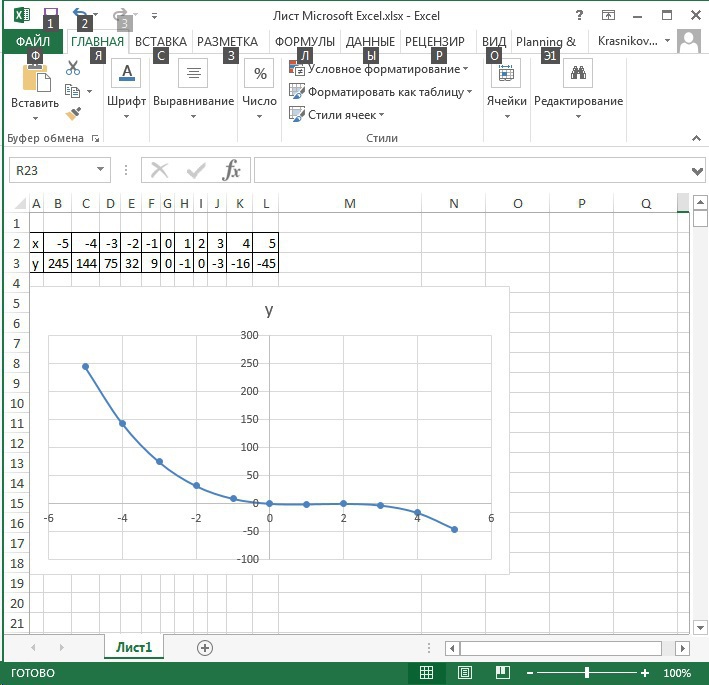Click the Выравнивание alignment icon
This screenshot has height=685, width=709.
point(193,73)
